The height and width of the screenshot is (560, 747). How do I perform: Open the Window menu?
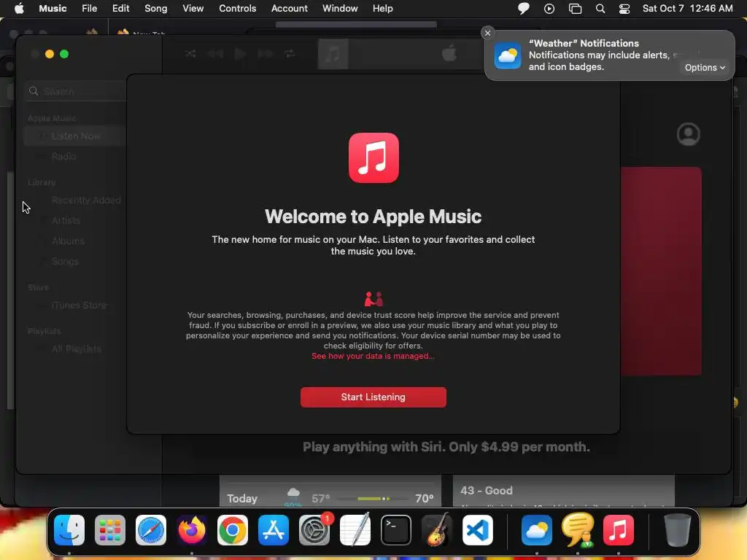(x=340, y=8)
